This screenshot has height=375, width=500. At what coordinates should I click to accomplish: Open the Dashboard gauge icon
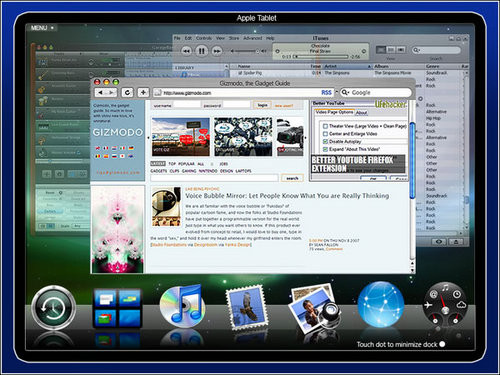(x=445, y=305)
